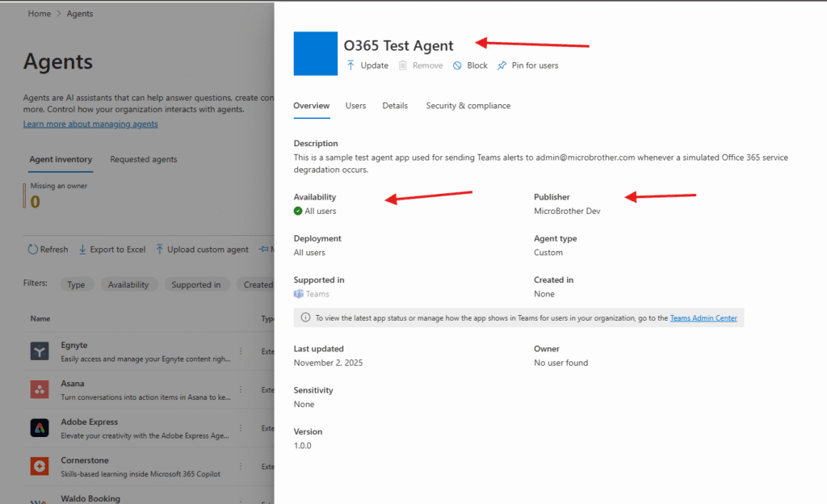Open the Cornerstone agent icon
The height and width of the screenshot is (504, 827).
[40, 466]
